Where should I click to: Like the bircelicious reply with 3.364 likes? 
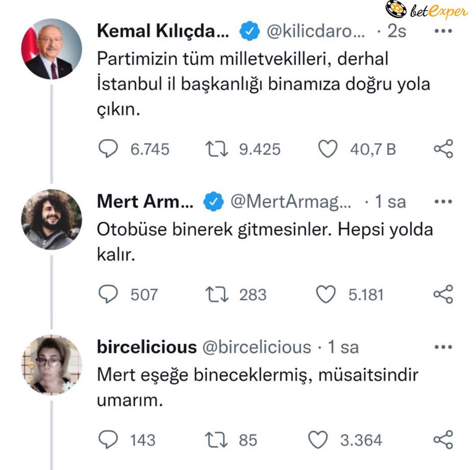(x=318, y=440)
